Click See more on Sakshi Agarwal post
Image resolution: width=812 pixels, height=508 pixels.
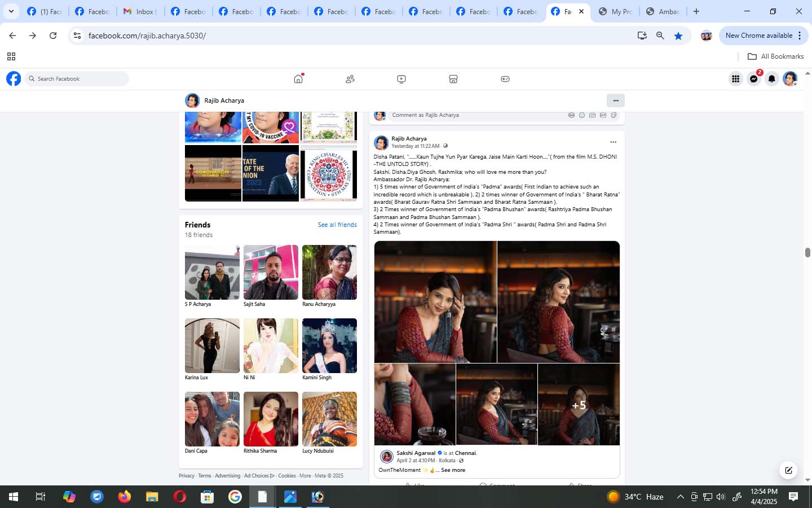pos(453,470)
